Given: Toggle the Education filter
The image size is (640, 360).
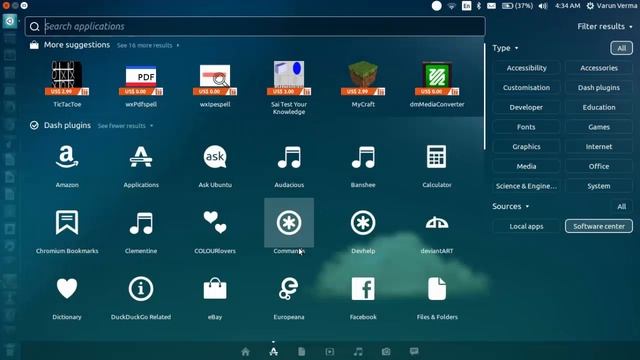Looking at the screenshot, I should pyautogui.click(x=599, y=107).
